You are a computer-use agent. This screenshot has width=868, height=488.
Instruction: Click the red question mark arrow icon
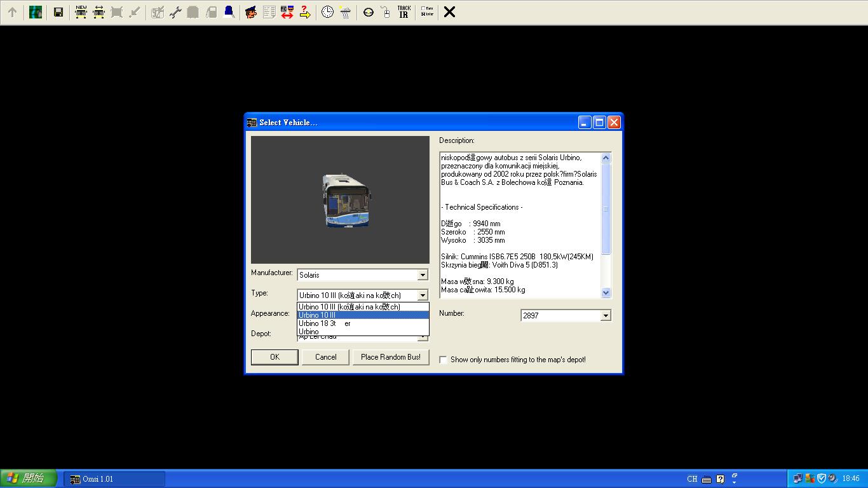305,12
